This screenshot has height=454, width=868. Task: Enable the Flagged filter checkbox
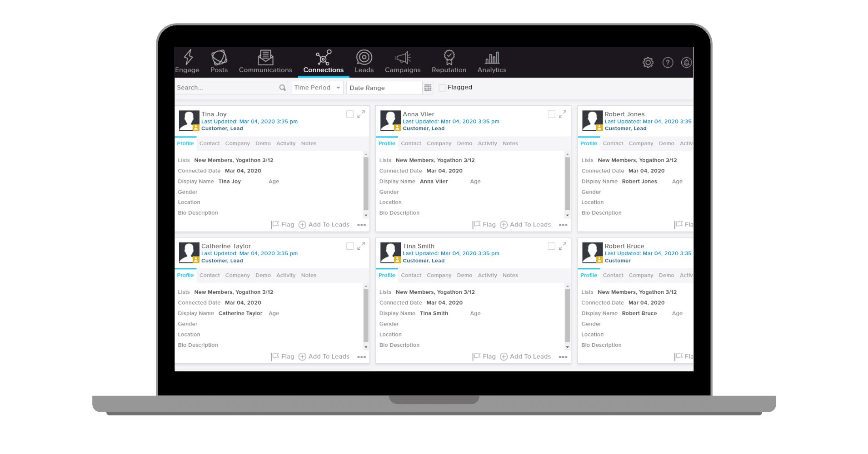pyautogui.click(x=442, y=88)
